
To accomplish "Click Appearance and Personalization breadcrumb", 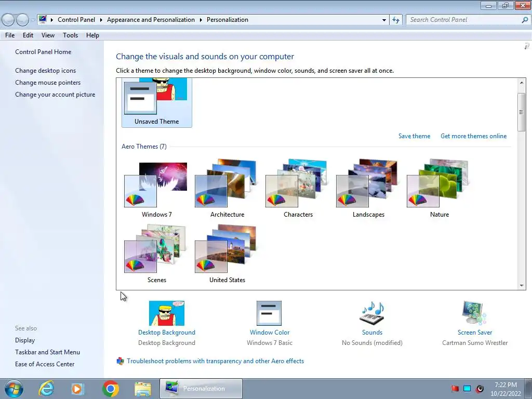I will pos(151,20).
